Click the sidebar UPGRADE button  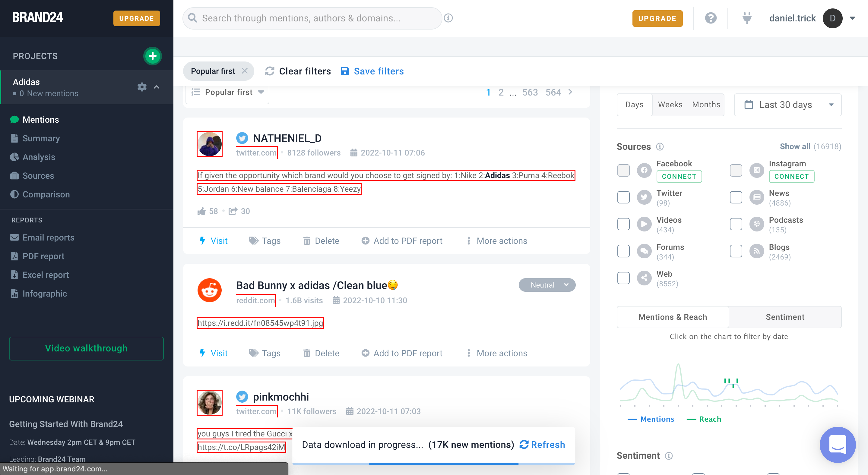tap(136, 18)
